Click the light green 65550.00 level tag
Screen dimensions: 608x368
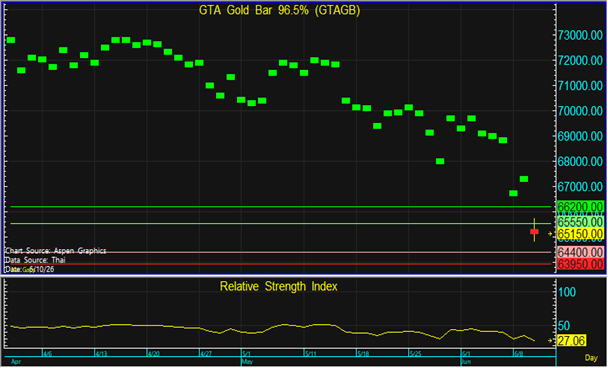[580, 222]
